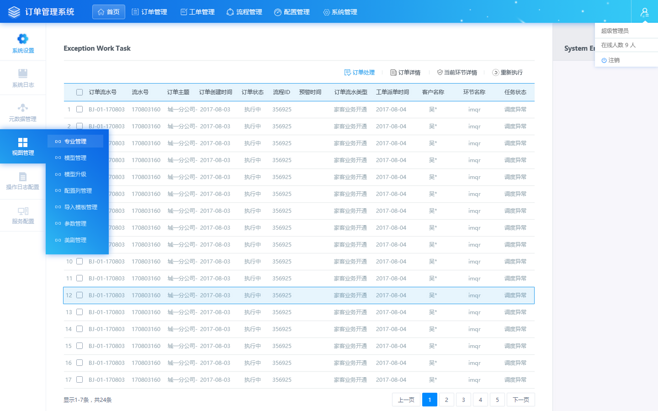Click the home icon in 首页 tab
The height and width of the screenshot is (411, 658).
(x=101, y=12)
